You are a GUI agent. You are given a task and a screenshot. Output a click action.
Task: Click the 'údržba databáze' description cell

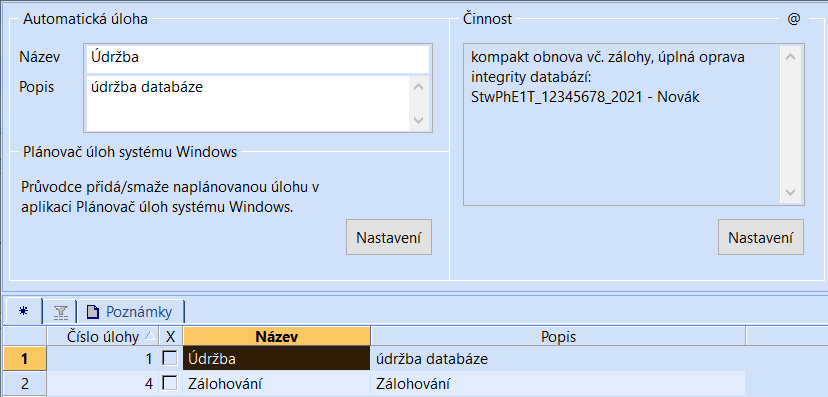(558, 358)
